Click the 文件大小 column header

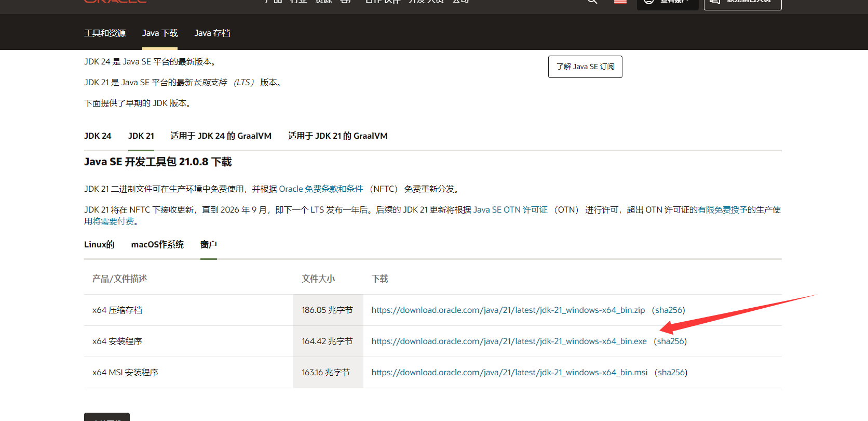pos(319,279)
